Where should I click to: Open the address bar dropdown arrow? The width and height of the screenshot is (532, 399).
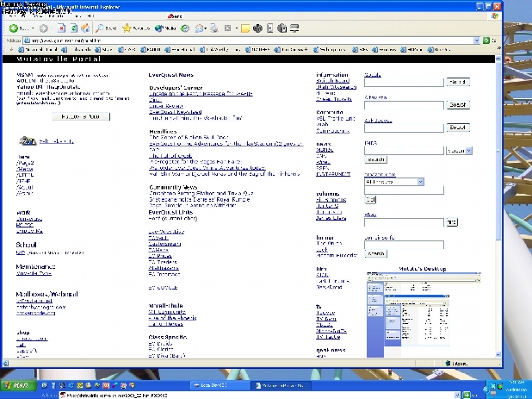(475, 40)
